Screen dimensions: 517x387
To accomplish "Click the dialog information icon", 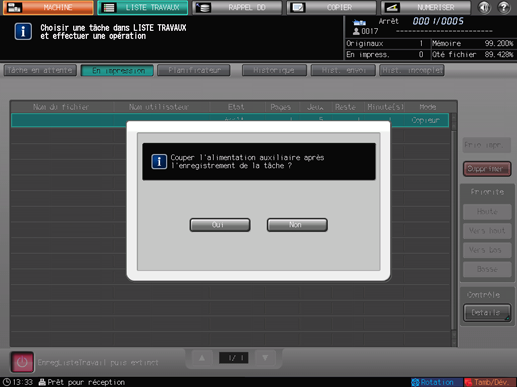I will point(159,162).
